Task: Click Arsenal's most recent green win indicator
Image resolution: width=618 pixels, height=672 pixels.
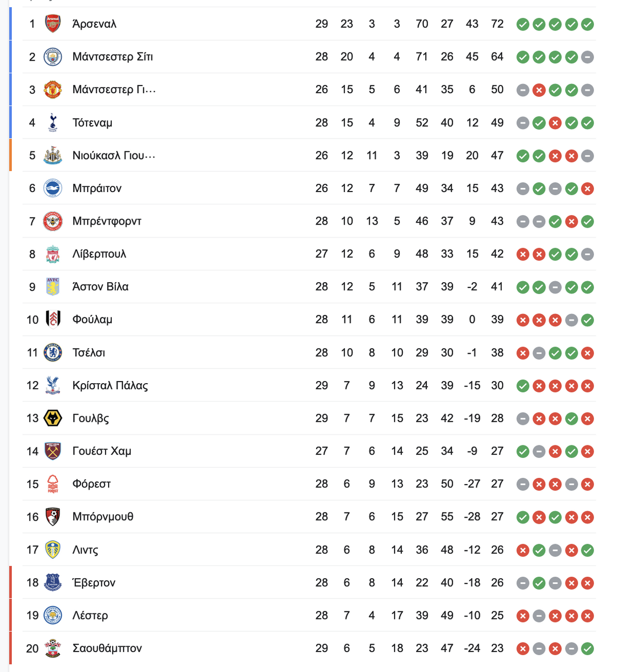Action: pyautogui.click(x=588, y=24)
